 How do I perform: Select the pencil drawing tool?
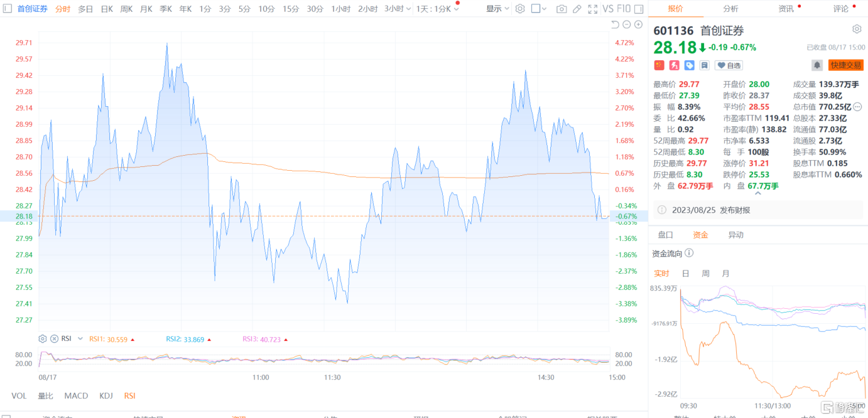577,9
